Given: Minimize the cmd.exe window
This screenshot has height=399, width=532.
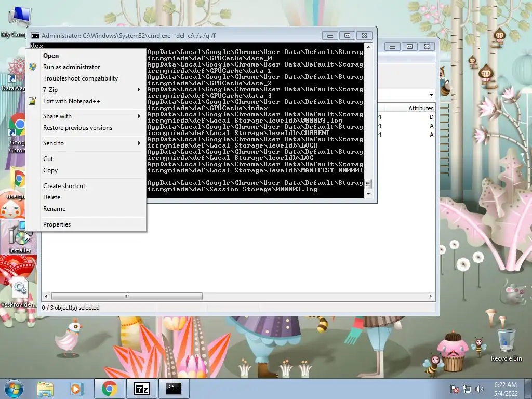Looking at the screenshot, I should point(330,36).
